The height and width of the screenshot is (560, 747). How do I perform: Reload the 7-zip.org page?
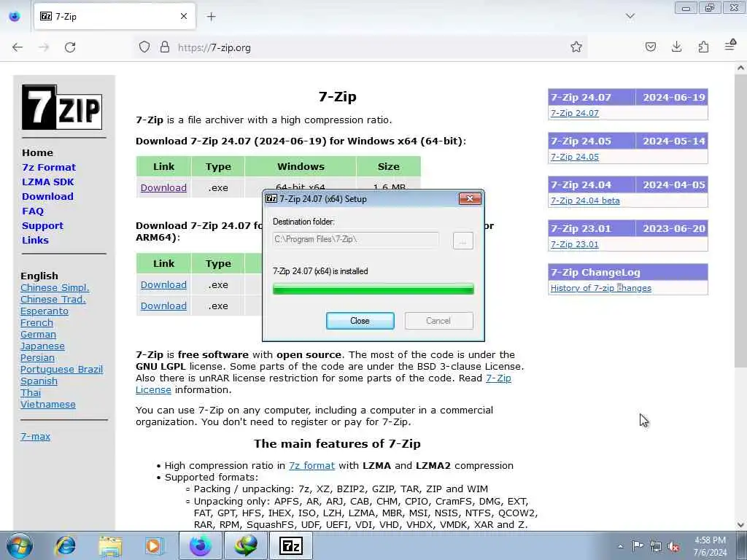(70, 47)
